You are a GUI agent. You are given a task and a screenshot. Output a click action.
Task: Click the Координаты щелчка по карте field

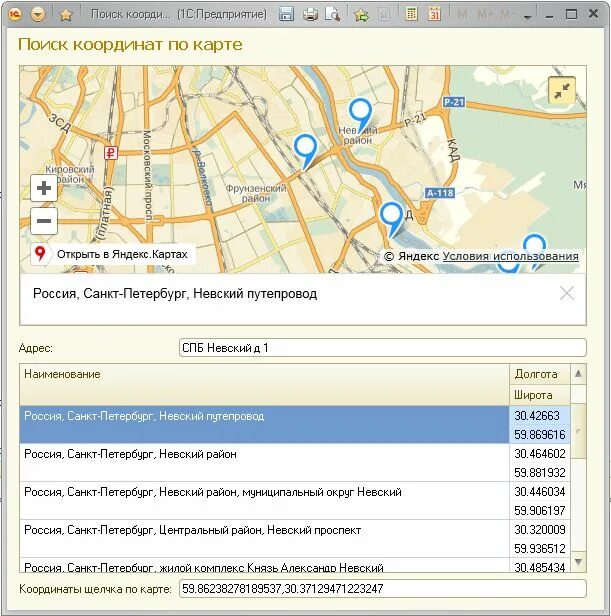coord(382,589)
